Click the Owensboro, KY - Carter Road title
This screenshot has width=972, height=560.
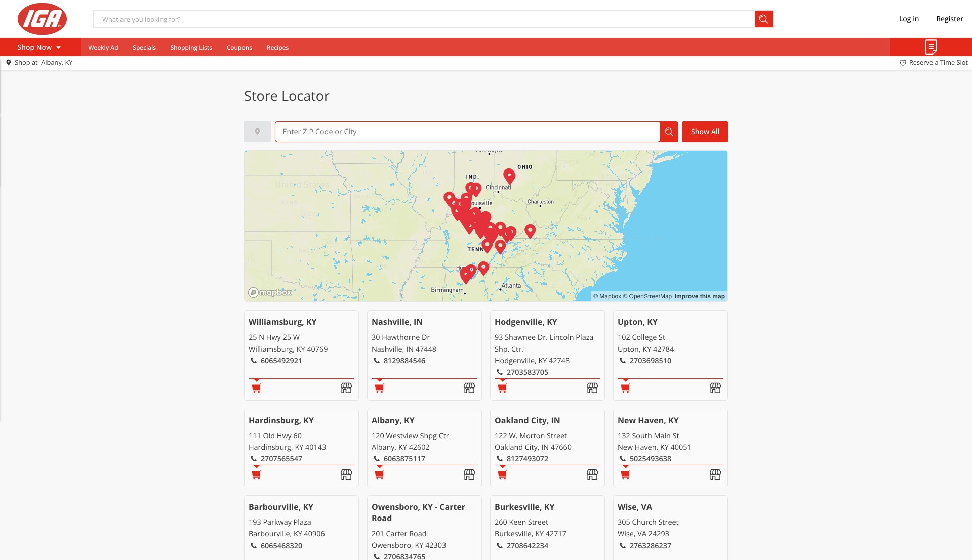coord(418,512)
